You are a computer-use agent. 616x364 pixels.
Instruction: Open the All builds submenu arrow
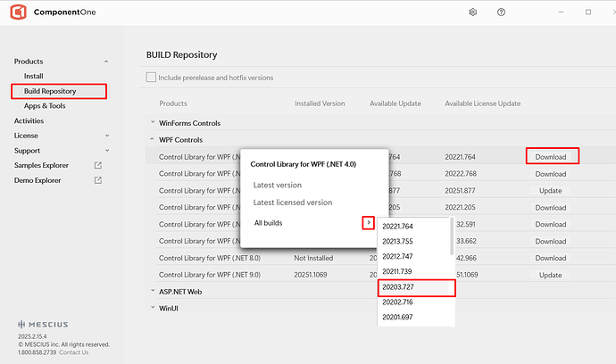tap(369, 223)
